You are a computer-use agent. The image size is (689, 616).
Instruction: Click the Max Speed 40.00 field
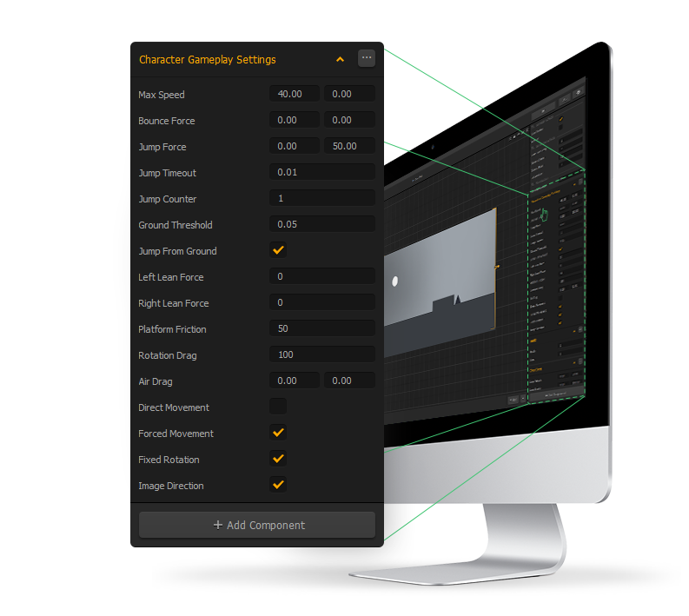(295, 94)
